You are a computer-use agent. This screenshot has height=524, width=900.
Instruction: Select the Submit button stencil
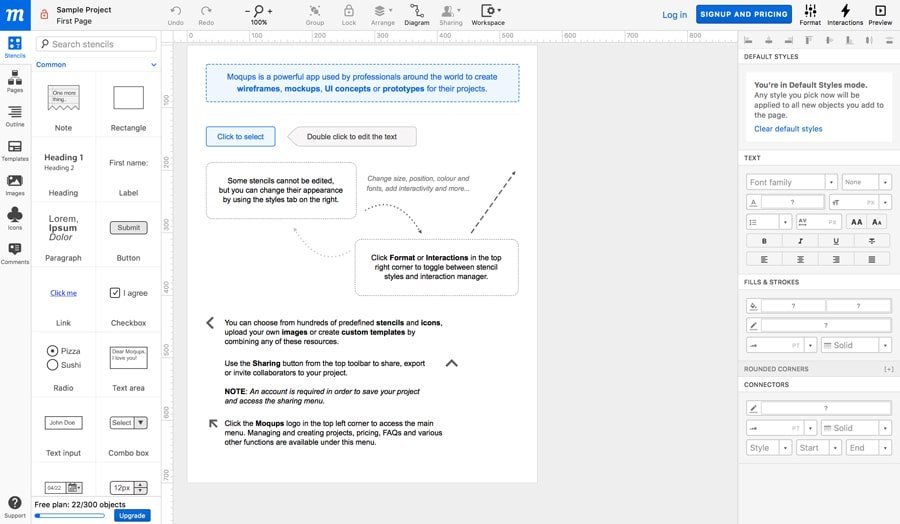click(x=129, y=227)
